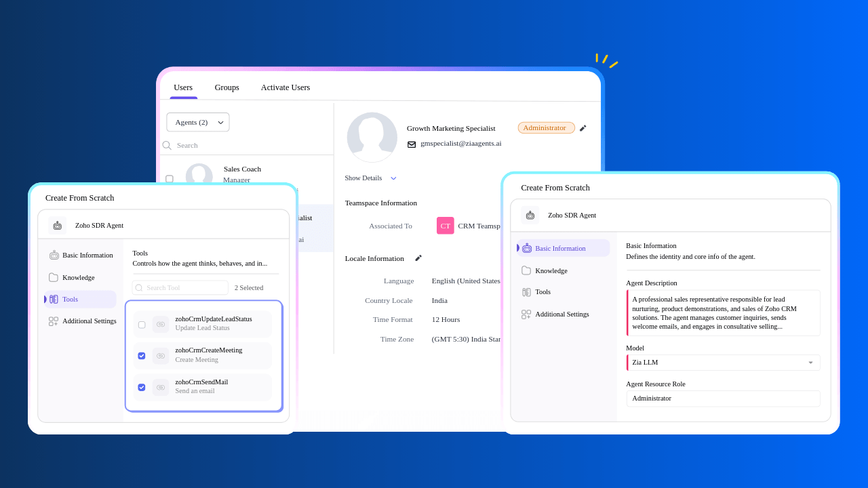Image resolution: width=868 pixels, height=488 pixels.
Task: Click link icon of zohoCrmSendMail tool
Action: (x=161, y=387)
